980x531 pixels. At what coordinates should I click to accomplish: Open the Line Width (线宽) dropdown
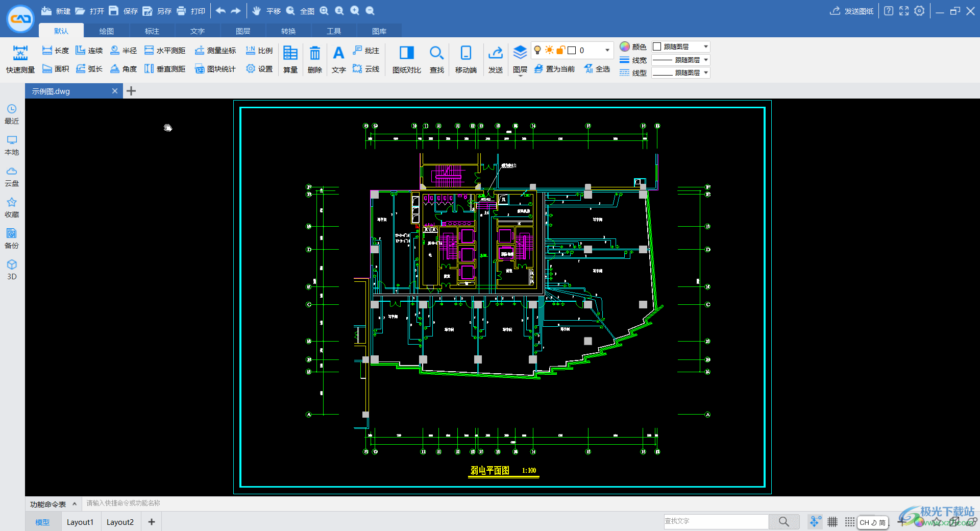(x=681, y=60)
